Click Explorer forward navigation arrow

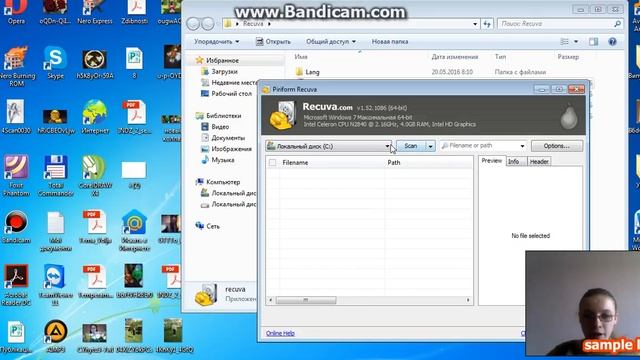tap(208, 24)
